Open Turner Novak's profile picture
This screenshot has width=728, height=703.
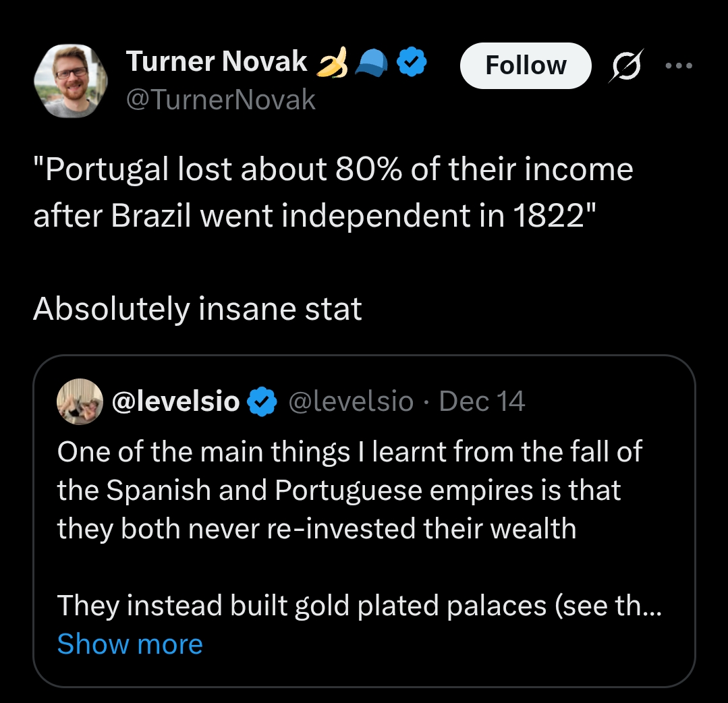click(71, 81)
